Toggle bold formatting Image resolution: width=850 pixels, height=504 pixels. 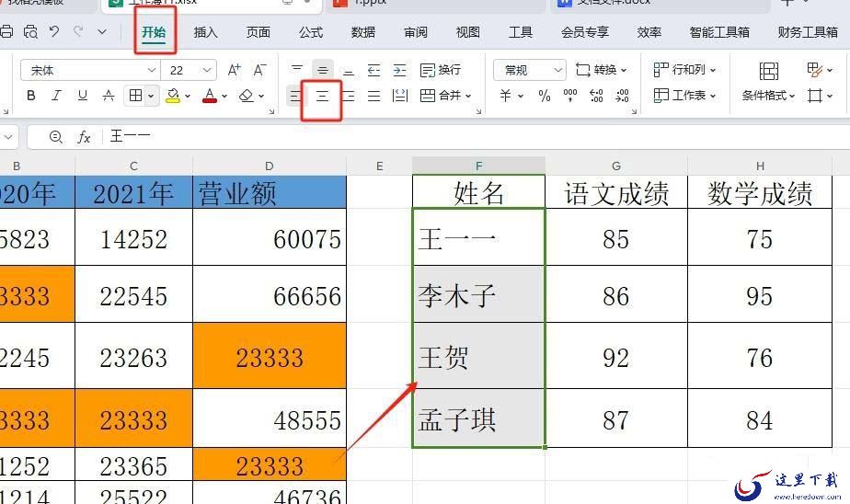pyautogui.click(x=31, y=96)
